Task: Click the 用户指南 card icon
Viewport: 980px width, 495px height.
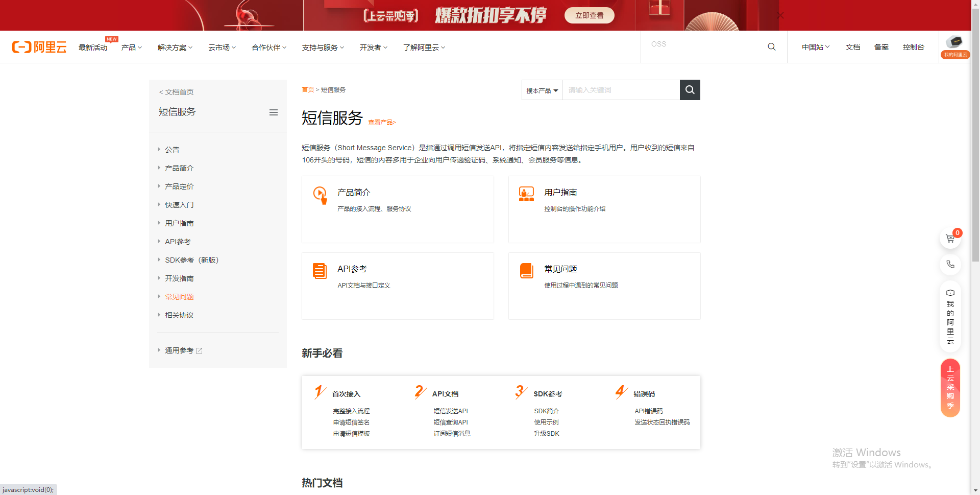Action: (526, 194)
